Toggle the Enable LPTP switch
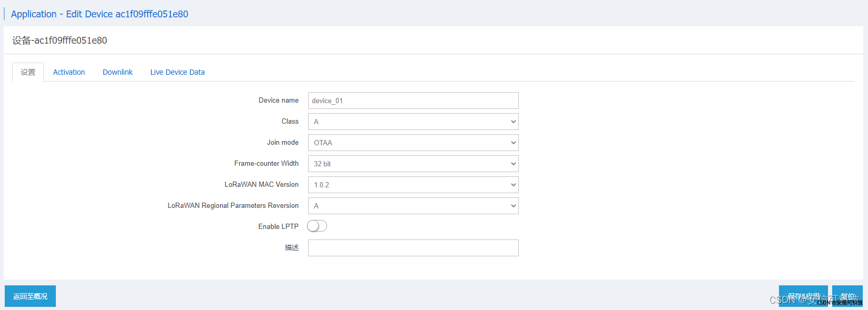The image size is (868, 310). click(317, 226)
